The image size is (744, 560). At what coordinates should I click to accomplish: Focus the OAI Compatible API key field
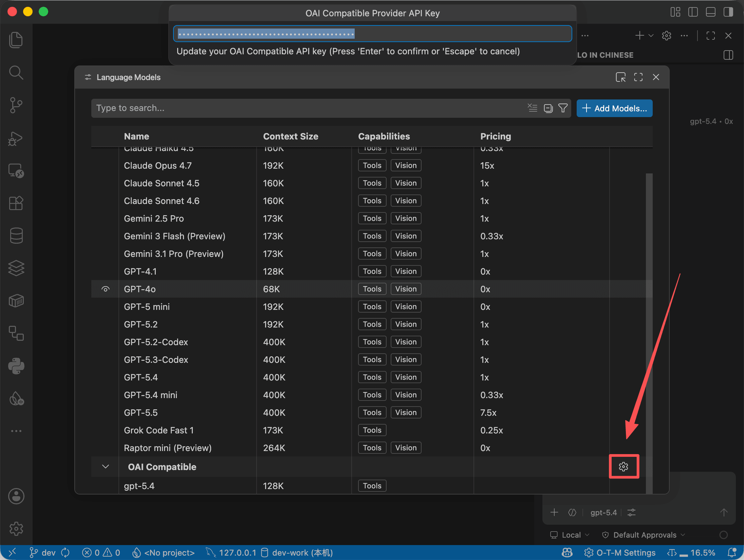[x=372, y=34]
